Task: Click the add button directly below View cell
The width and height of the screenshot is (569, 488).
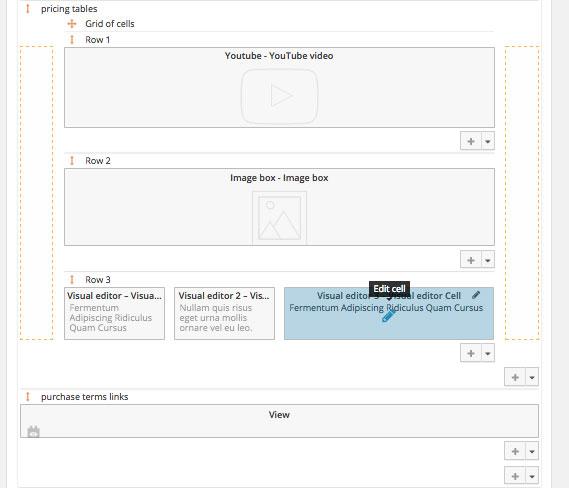Action: pos(515,451)
